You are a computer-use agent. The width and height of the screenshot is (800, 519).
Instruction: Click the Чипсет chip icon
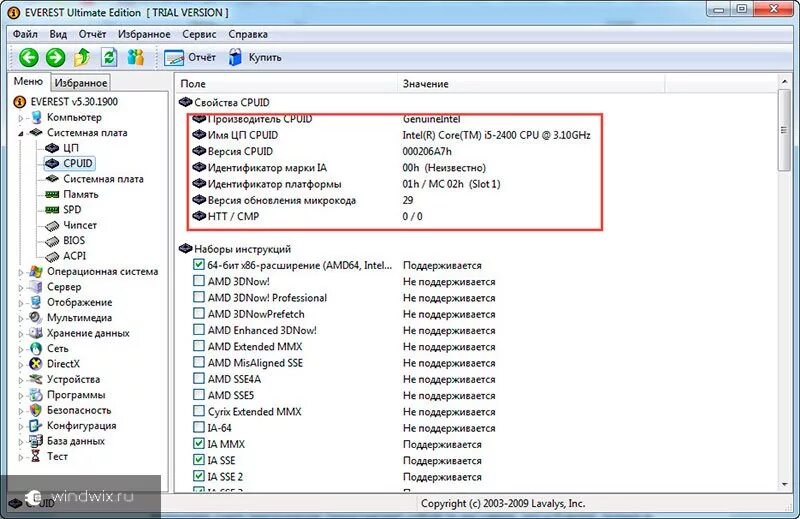[x=52, y=225]
